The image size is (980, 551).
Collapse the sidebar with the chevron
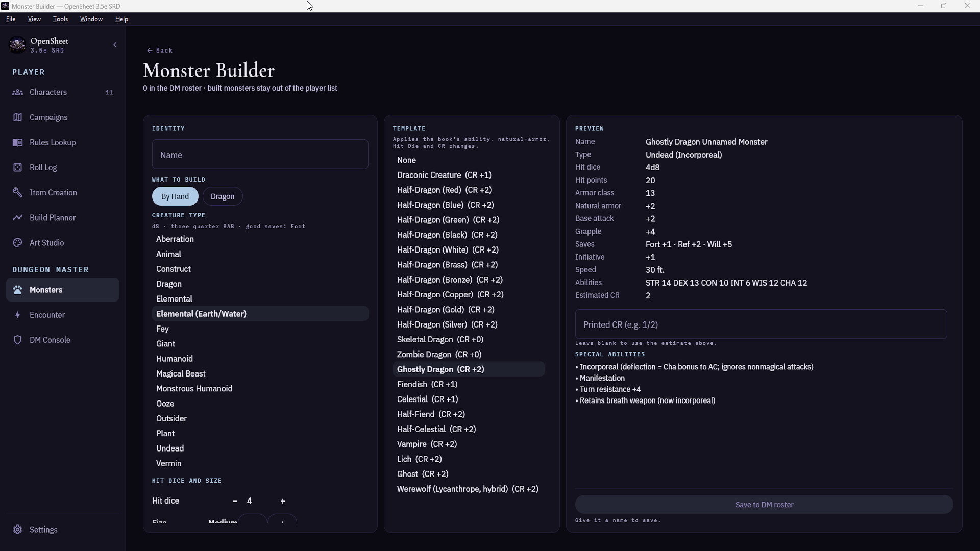(115, 45)
